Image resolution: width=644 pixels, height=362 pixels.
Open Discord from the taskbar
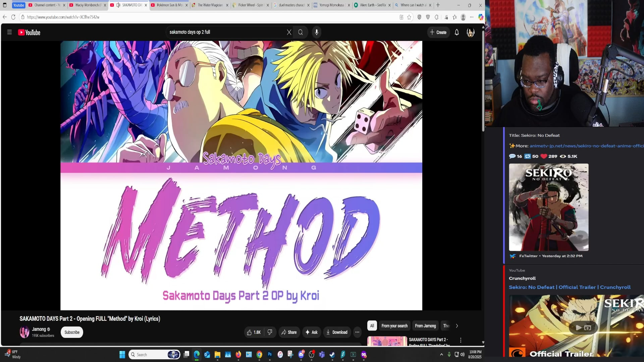[301, 355]
